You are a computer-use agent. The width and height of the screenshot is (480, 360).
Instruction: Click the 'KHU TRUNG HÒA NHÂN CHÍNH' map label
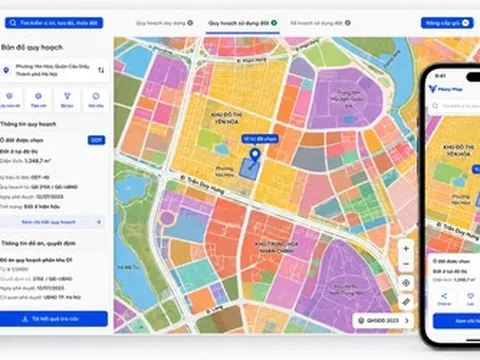[x=276, y=247]
